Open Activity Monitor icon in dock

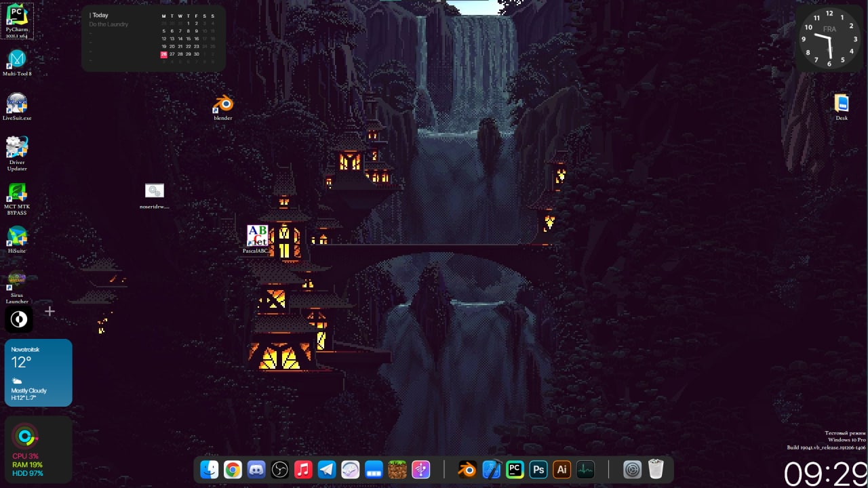[x=585, y=470]
